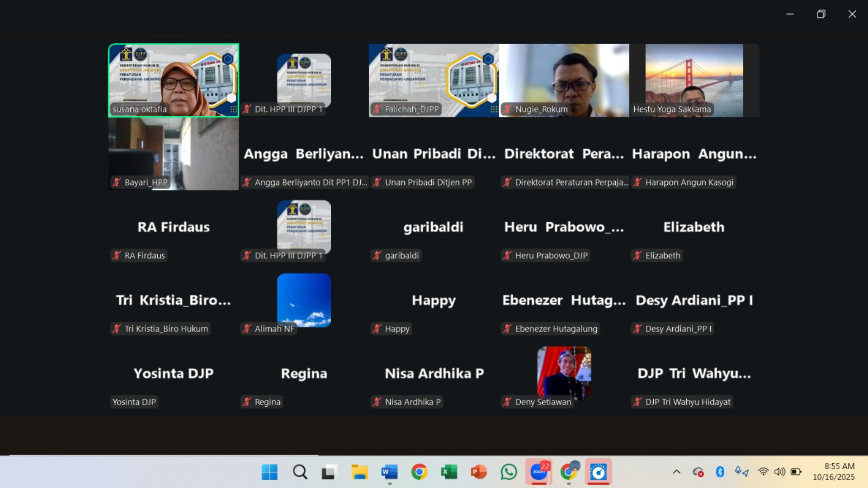Select the Hestu Yoga Saksama video tile
The image size is (868, 488).
(x=694, y=77)
